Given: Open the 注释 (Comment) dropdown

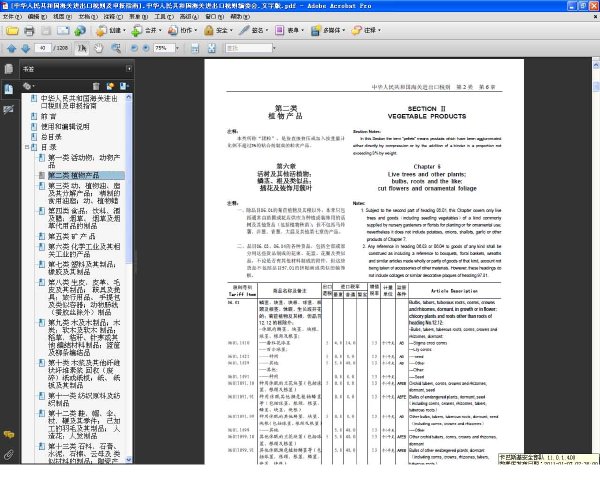Looking at the screenshot, I should click(366, 31).
